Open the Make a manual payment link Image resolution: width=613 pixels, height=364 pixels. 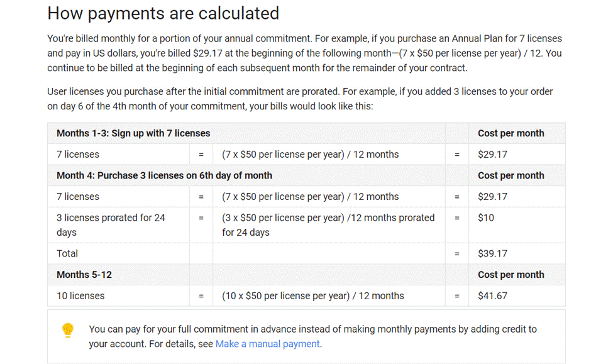pyautogui.click(x=267, y=344)
